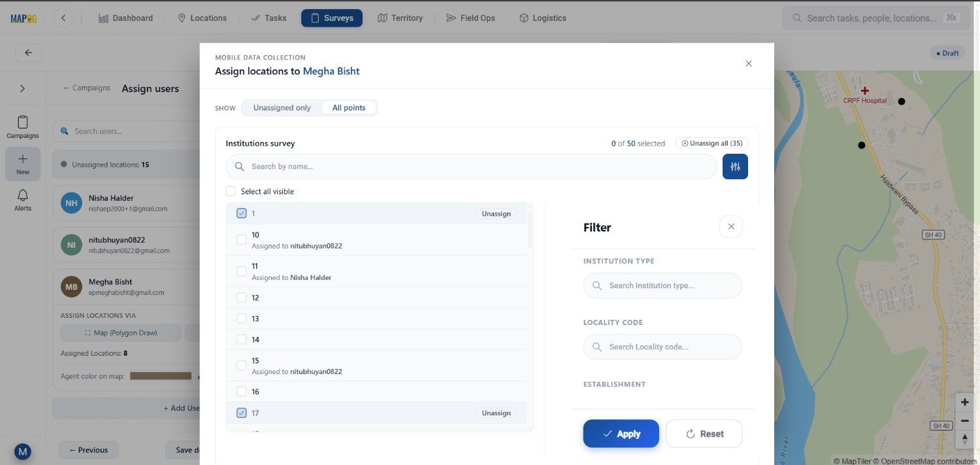
Task: Click the black map point right of CRPF Hospital
Action: (x=902, y=101)
